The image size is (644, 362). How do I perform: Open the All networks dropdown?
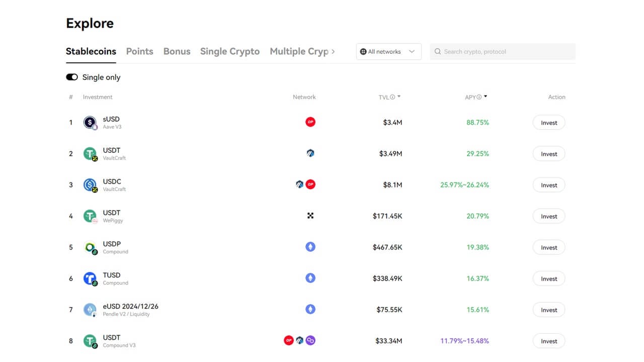388,51
